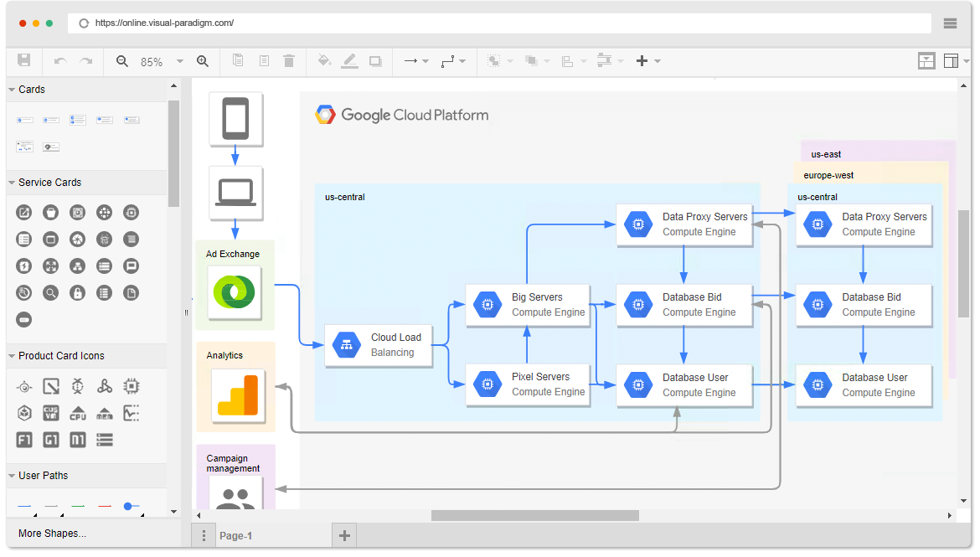This screenshot has height=557, width=980.
Task: Add a new page with plus button
Action: click(x=344, y=535)
